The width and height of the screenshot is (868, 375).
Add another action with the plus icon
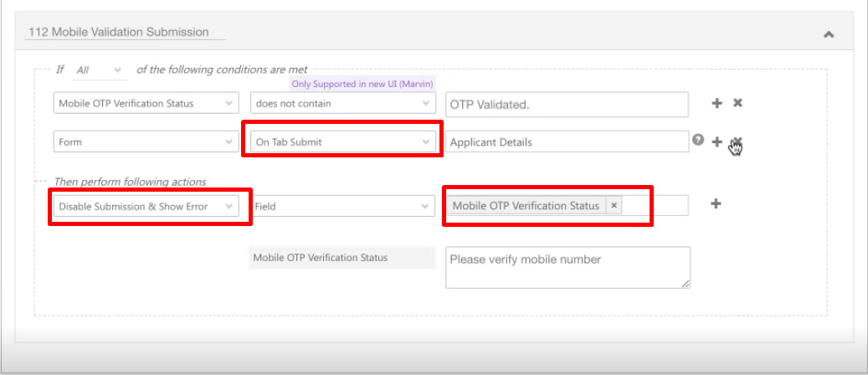click(x=716, y=203)
